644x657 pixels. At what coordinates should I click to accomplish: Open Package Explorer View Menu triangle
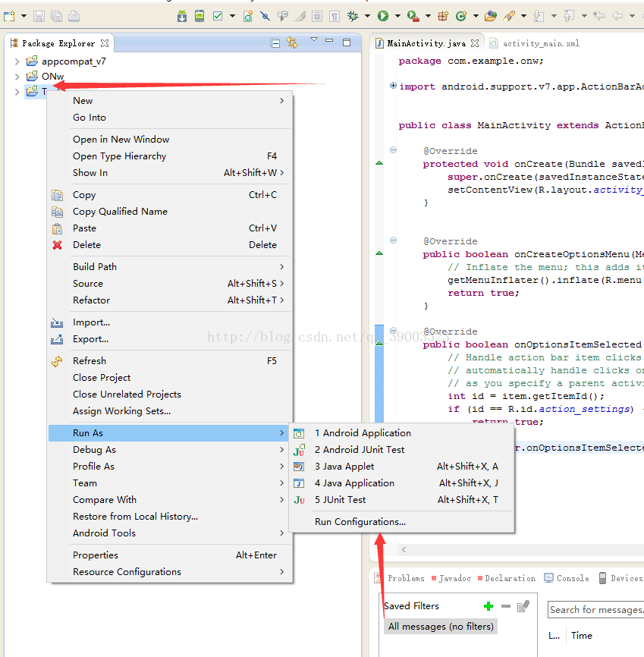314,39
